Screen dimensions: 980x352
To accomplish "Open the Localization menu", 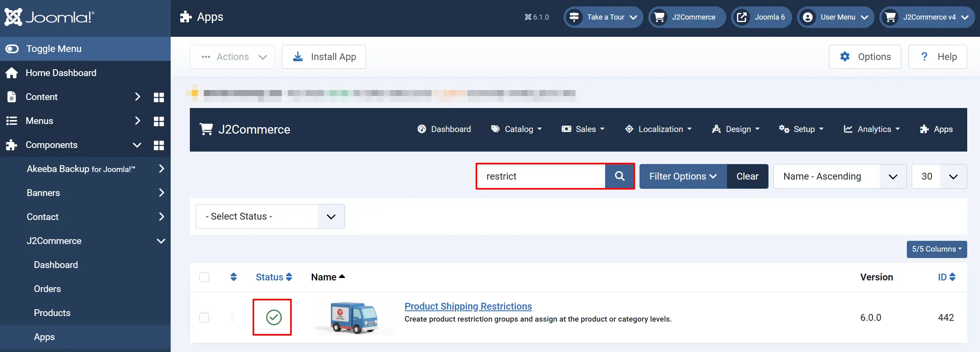I will pyautogui.click(x=658, y=129).
